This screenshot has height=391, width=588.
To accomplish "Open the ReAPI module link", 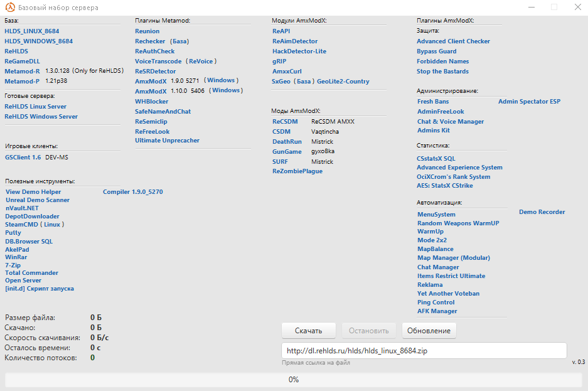I will [281, 31].
